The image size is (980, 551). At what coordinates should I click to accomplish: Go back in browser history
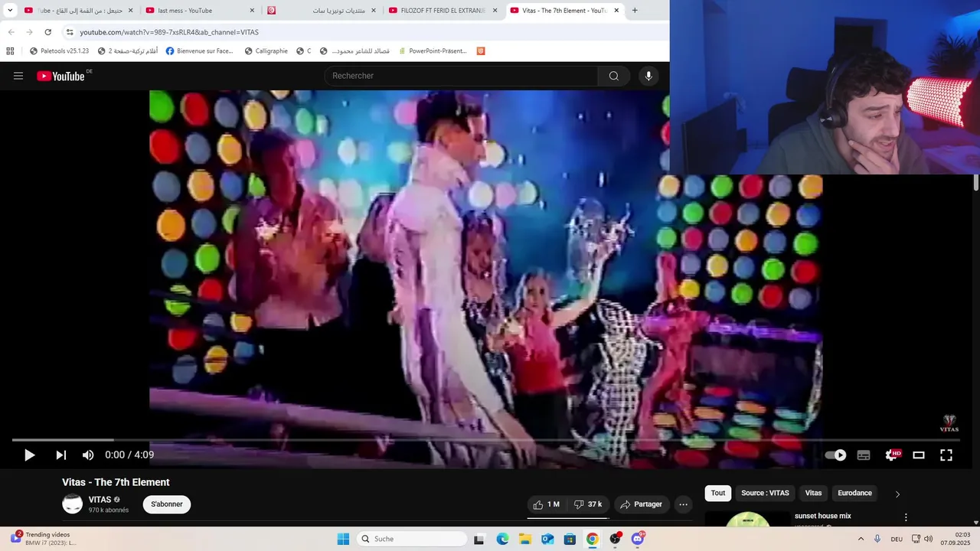pos(11,32)
